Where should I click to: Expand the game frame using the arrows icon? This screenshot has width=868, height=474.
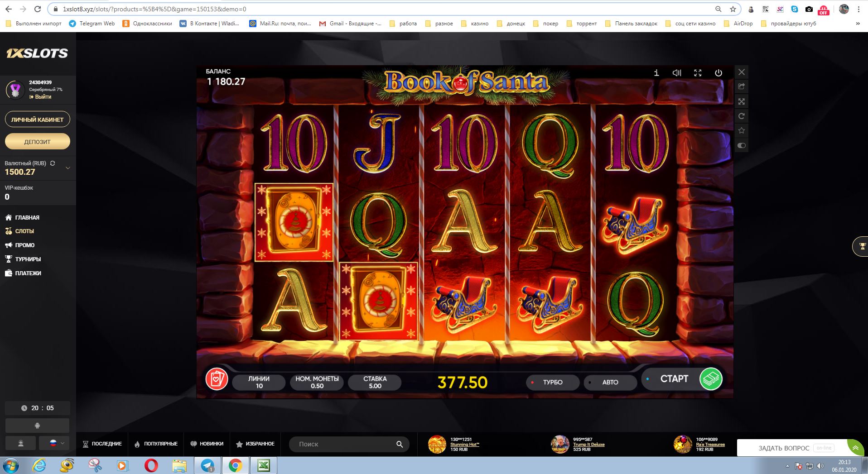click(x=742, y=101)
